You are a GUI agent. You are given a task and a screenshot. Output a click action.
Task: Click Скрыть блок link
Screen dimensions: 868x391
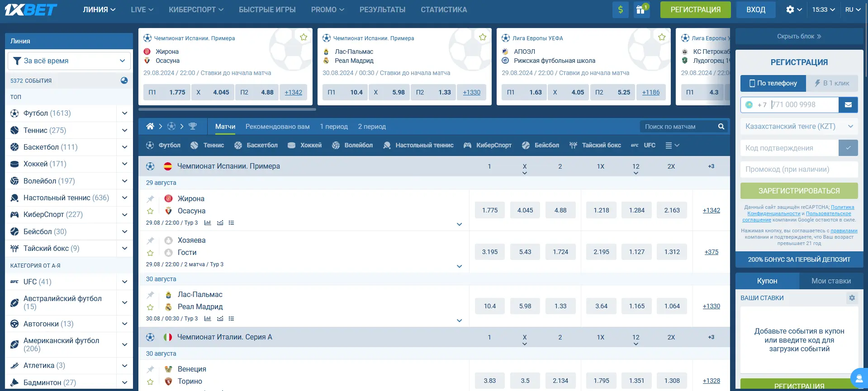point(799,36)
